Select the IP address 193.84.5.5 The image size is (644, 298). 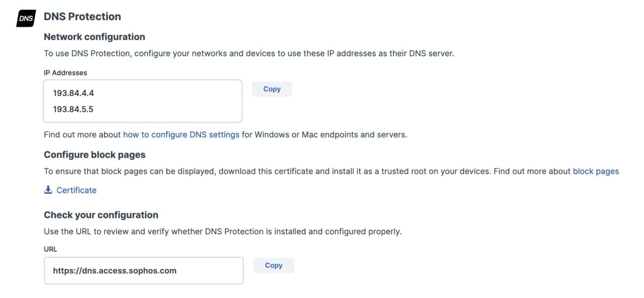(74, 109)
